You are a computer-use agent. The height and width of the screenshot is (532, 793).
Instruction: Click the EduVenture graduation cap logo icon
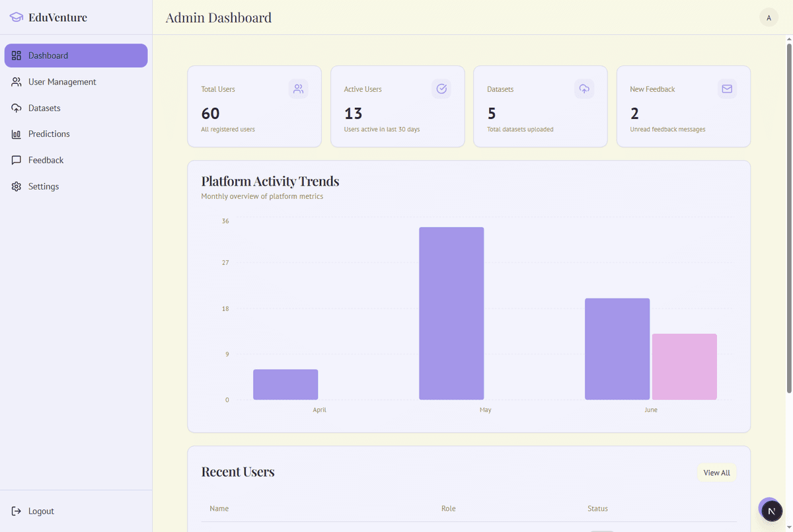(x=17, y=17)
